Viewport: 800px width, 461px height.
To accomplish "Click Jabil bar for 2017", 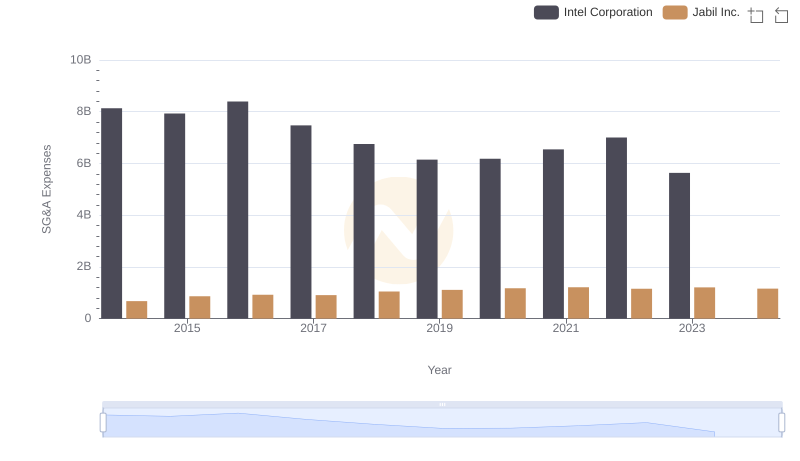I will 326,307.
